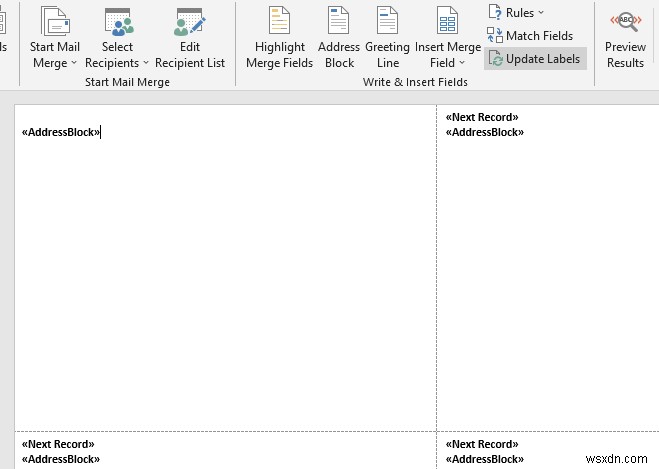The height and width of the screenshot is (469, 659).
Task: Click the Preview Results label
Action: click(x=625, y=55)
